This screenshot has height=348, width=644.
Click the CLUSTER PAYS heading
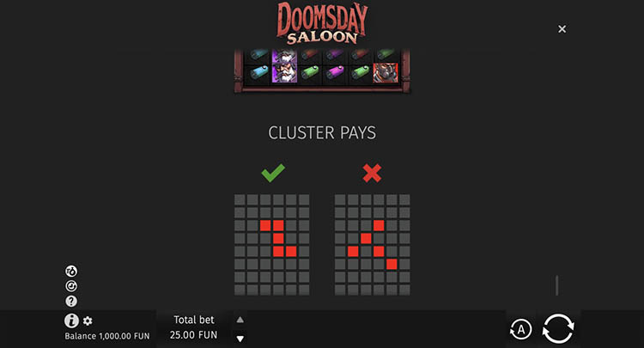322,132
